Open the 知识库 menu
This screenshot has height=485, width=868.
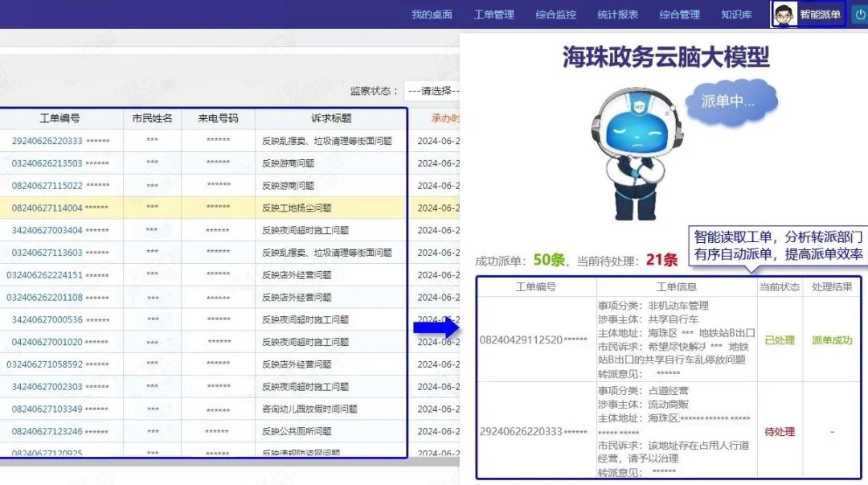pyautogui.click(x=736, y=14)
